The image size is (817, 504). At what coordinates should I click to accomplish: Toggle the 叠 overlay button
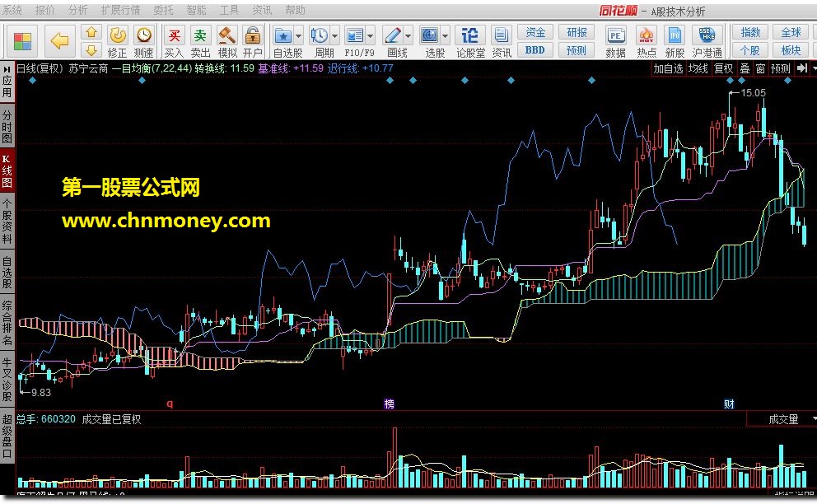745,69
